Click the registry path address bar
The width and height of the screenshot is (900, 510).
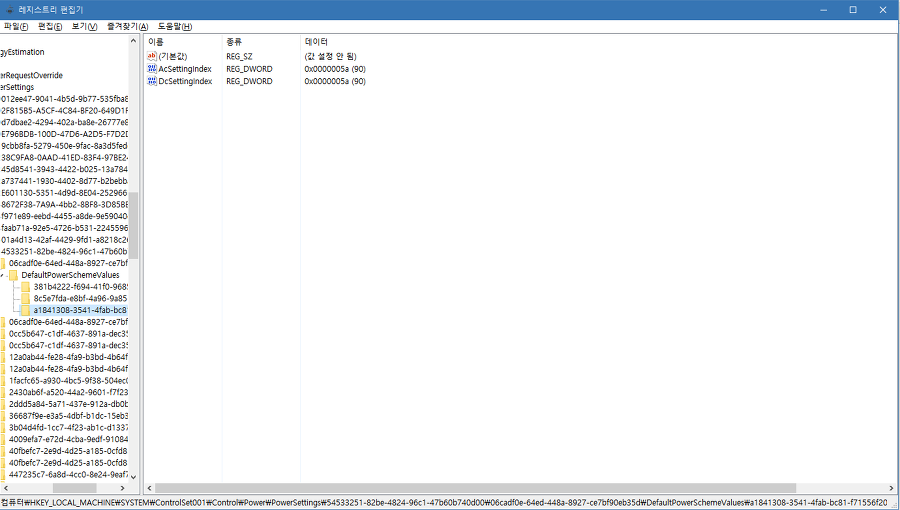450,501
